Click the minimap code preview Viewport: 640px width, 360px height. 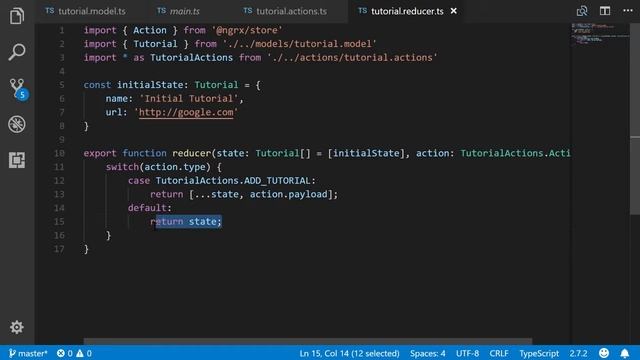pos(600,33)
